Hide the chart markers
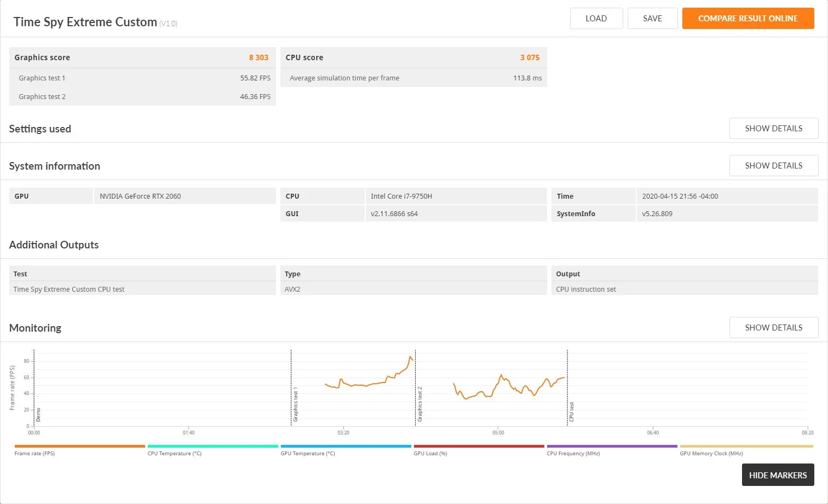Image resolution: width=828 pixels, height=504 pixels. 778,475
